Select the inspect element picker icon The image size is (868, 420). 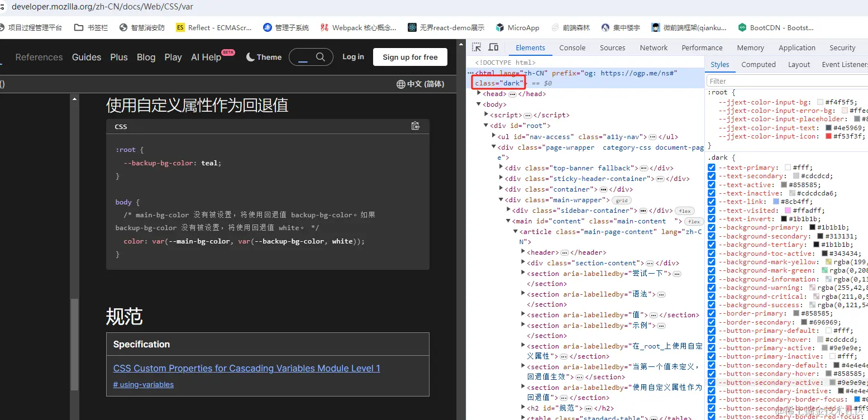tap(476, 47)
